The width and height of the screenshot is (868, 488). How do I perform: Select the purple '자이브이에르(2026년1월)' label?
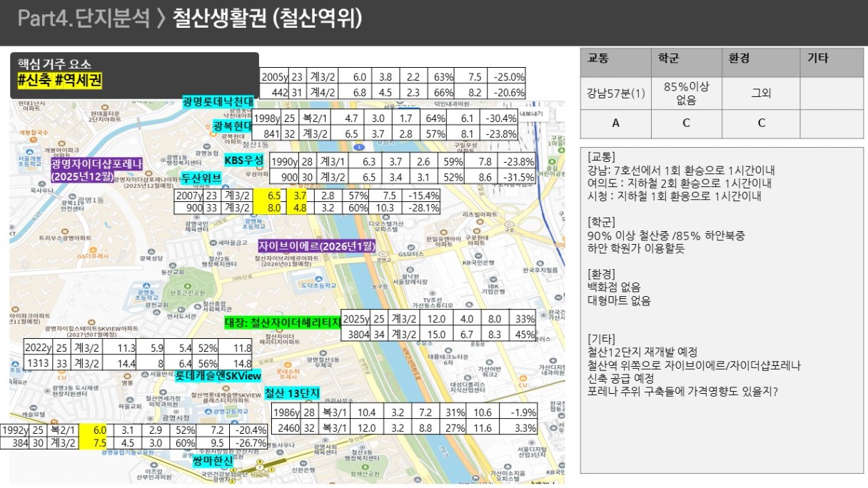pyautogui.click(x=316, y=245)
